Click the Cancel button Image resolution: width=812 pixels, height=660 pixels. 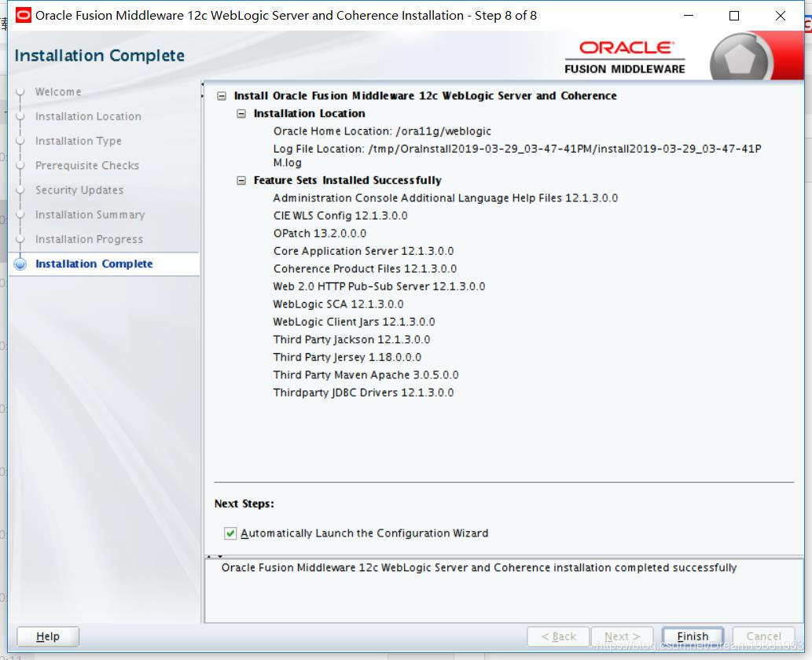pyautogui.click(x=763, y=636)
